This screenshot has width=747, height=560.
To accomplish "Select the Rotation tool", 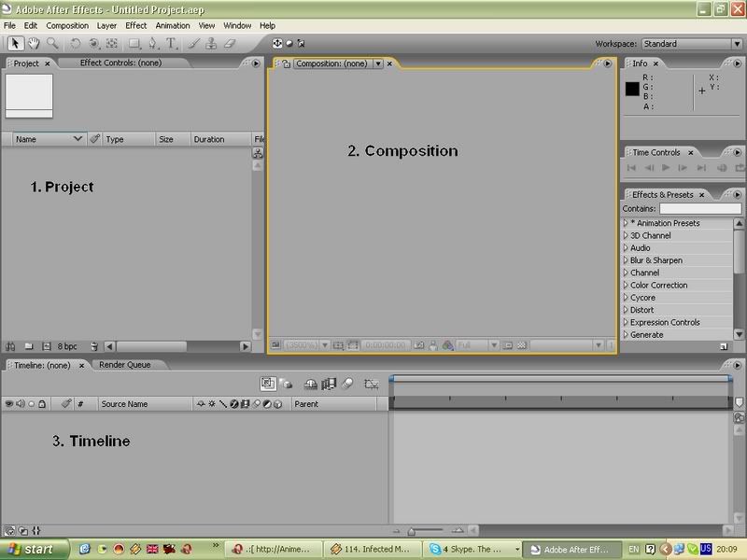I will 76,44.
